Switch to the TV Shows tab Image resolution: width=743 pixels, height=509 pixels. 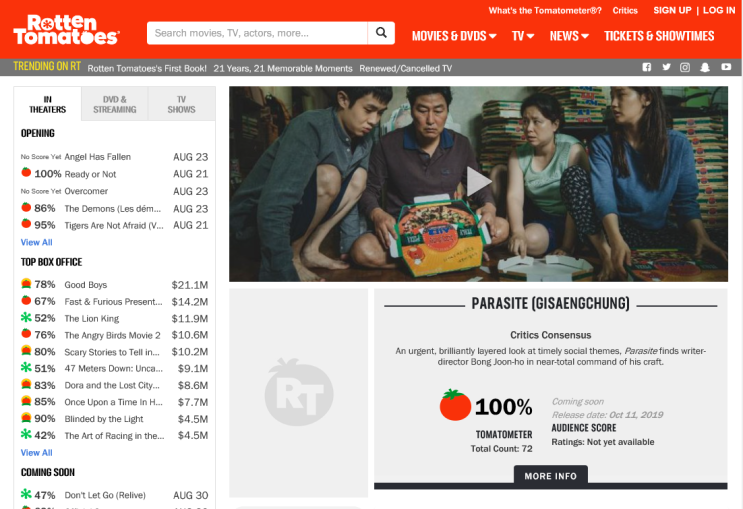[x=181, y=104]
